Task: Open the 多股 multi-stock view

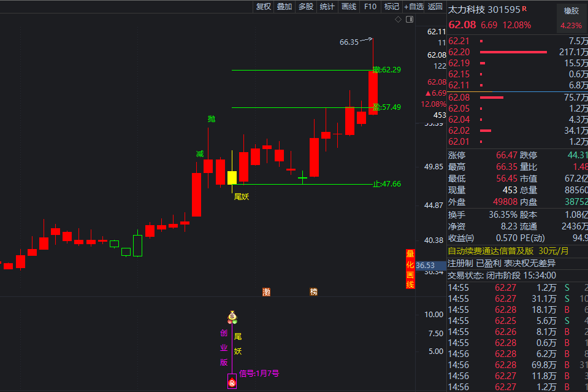Action: click(305, 7)
